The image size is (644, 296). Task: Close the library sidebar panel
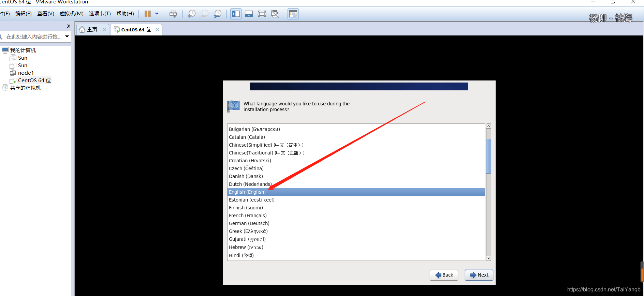[x=69, y=26]
